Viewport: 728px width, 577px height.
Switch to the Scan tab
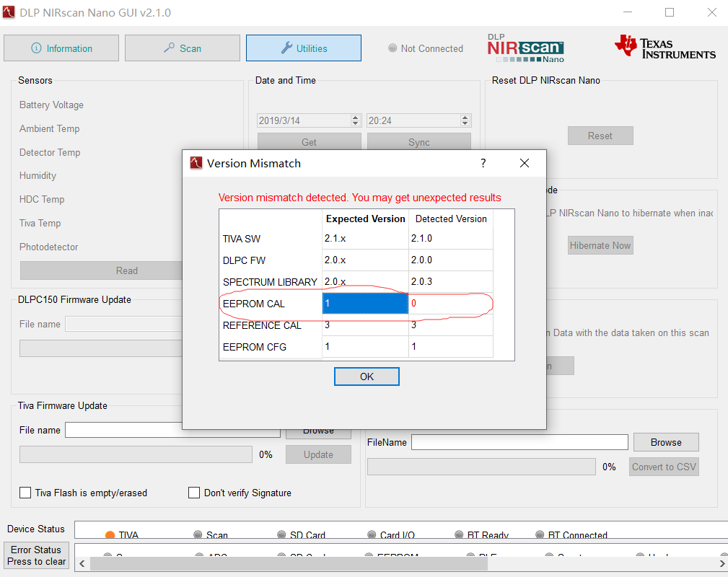tap(182, 48)
